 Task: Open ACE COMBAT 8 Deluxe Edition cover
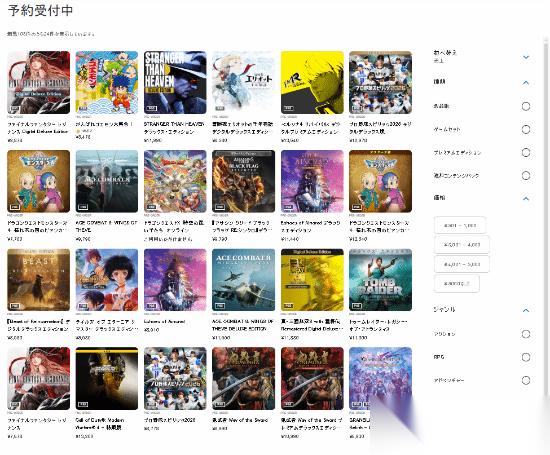243,280
